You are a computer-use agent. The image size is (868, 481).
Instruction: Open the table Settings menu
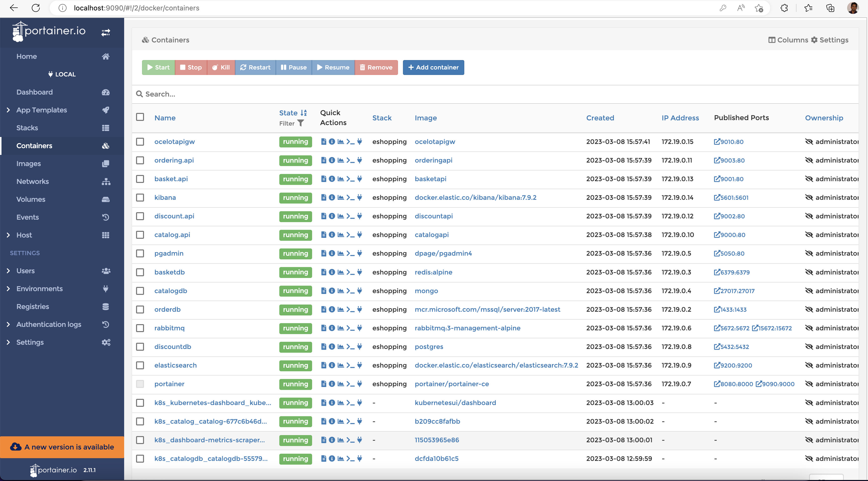point(830,40)
